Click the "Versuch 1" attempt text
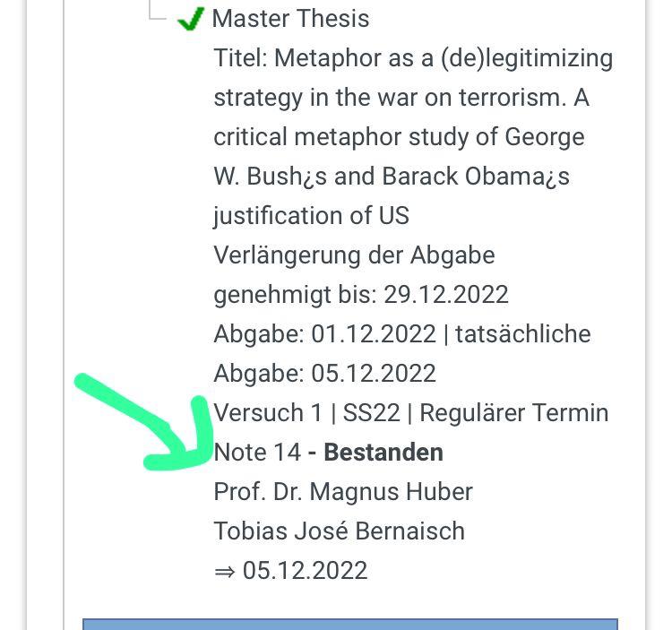 coord(268,413)
